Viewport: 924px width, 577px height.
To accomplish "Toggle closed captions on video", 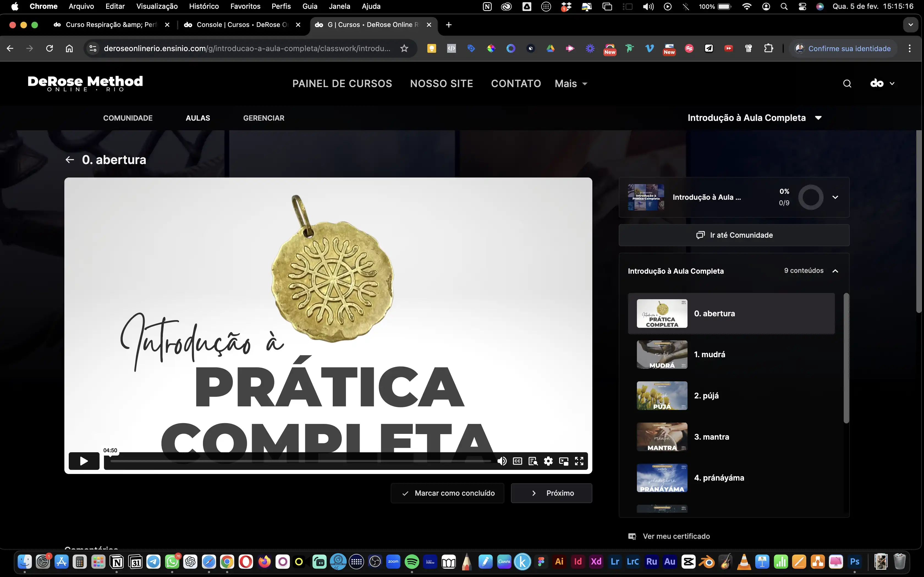I will (517, 461).
